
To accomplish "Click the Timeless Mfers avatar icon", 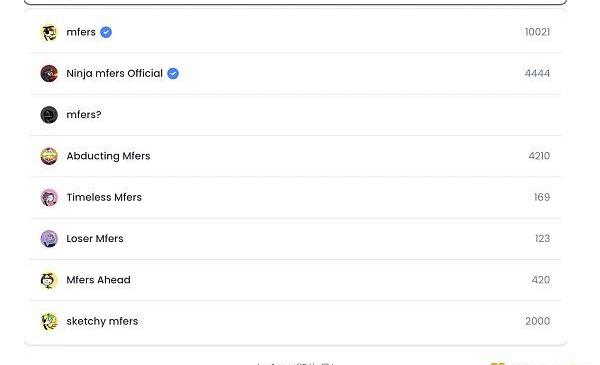I will [x=49, y=197].
